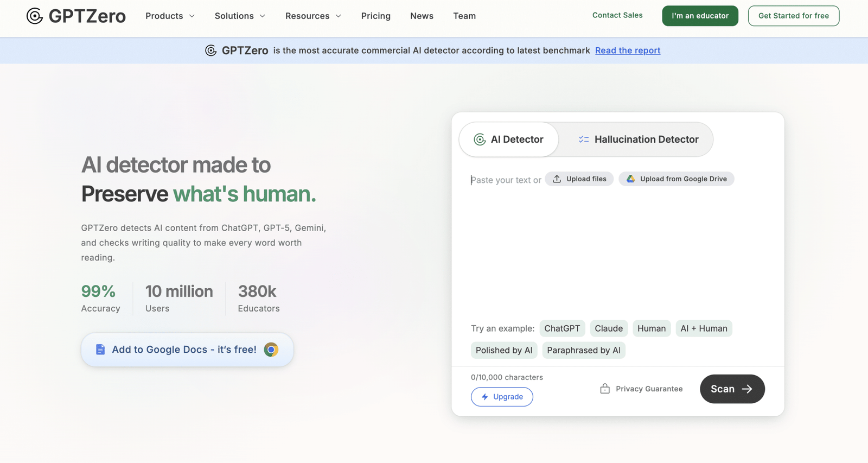Switch to the AI Detector tab
Image resolution: width=868 pixels, height=463 pixels.
(509, 139)
